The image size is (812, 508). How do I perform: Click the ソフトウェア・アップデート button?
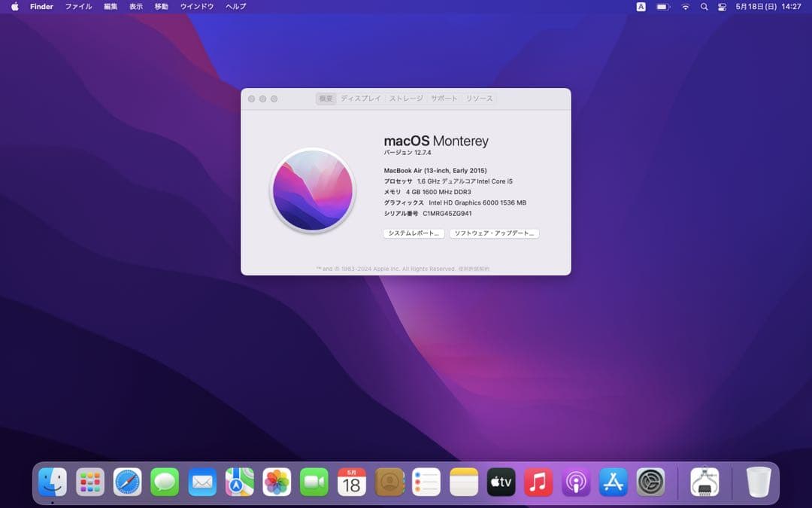494,234
